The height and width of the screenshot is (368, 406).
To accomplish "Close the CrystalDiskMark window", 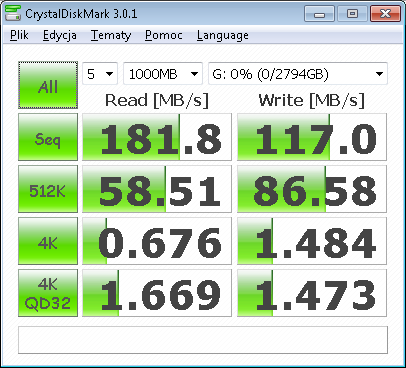I will tap(385, 14).
